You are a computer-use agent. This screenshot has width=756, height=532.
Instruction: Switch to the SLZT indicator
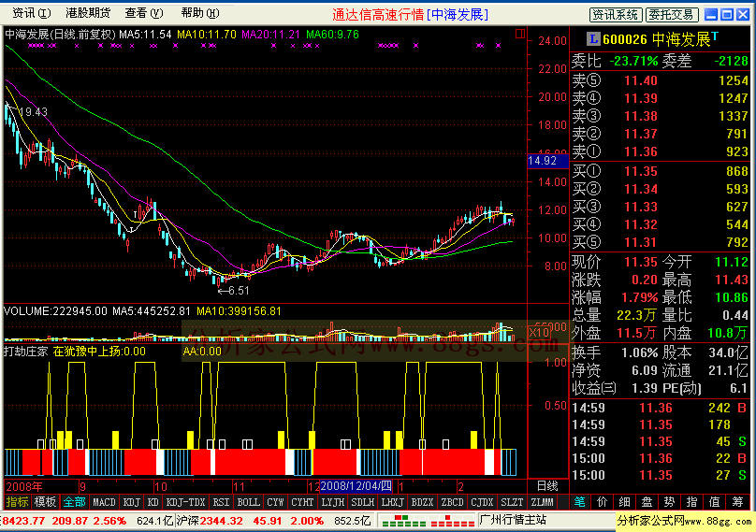pyautogui.click(x=512, y=502)
